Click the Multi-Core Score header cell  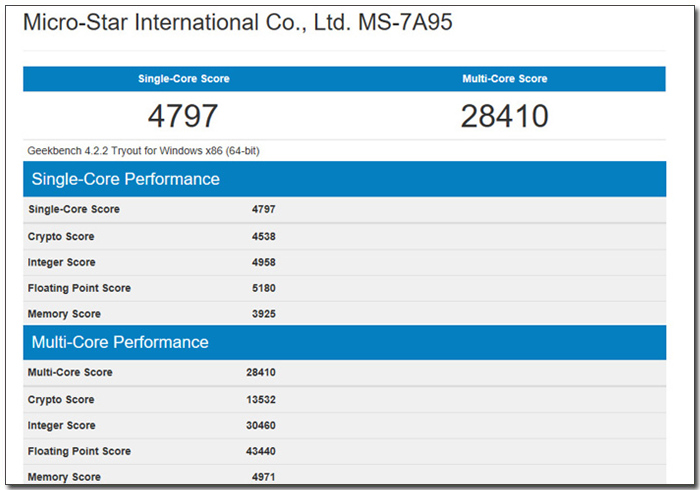pos(504,79)
